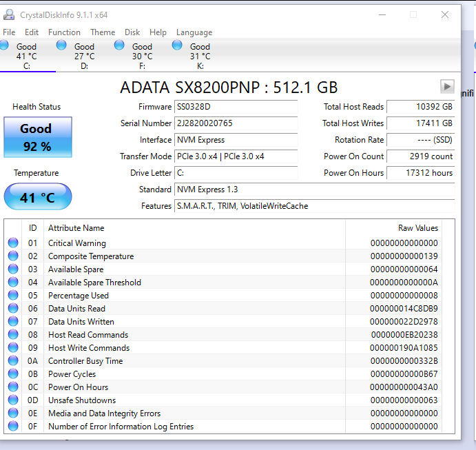Viewport: 476px width, 450px height.
Task: Open the Language menu
Action: [194, 32]
